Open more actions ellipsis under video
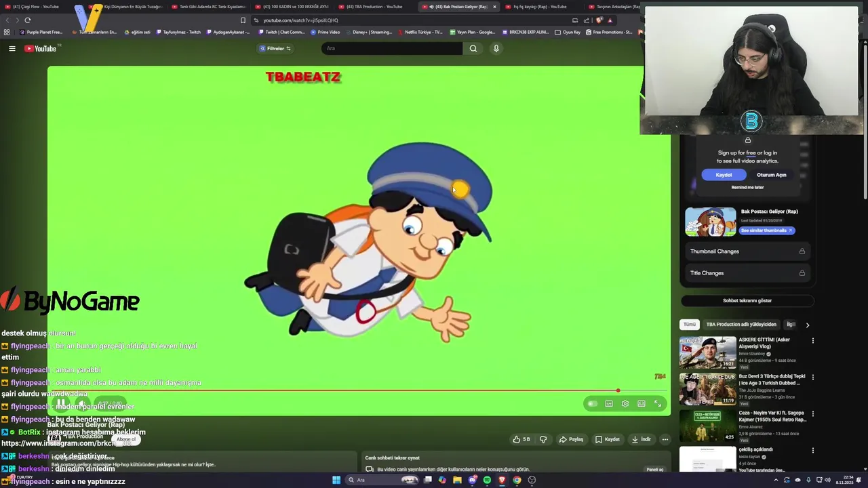 click(665, 439)
